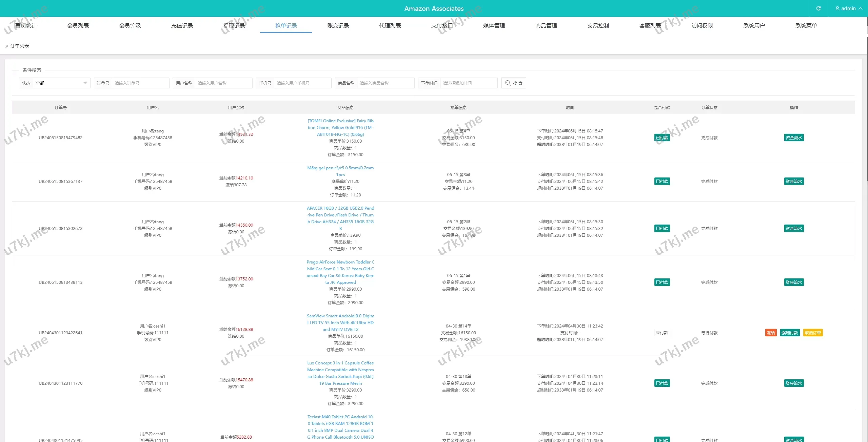
Task: Open the 系统菜单 tab
Action: pos(806,26)
